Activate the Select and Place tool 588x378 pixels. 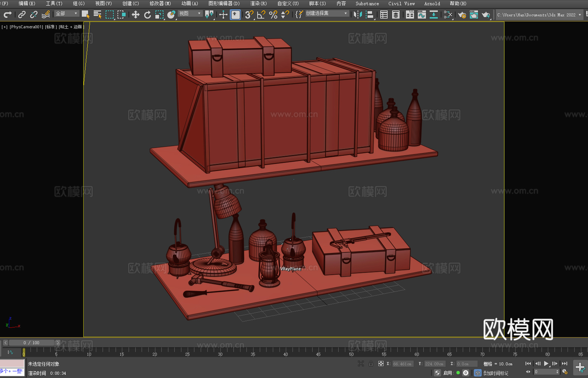(171, 14)
